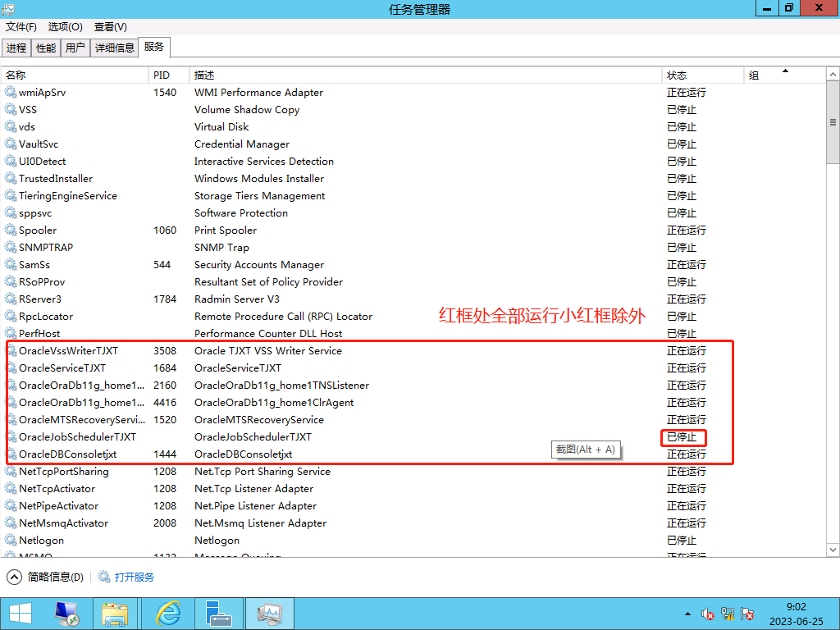Click the gear icon beside RpcLocator
This screenshot has width=840, height=630.
[x=10, y=316]
